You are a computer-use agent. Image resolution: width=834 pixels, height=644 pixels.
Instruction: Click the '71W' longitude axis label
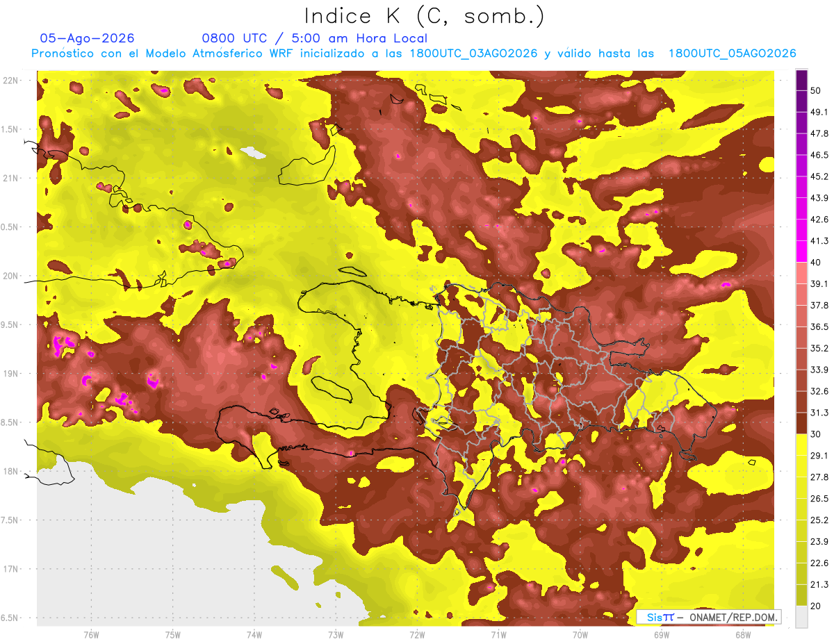tap(498, 635)
